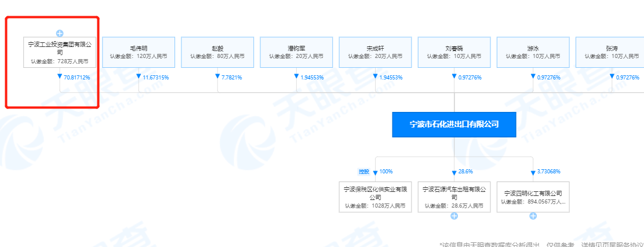Screen dimensions: 644x247
Task: Expand node below 宁波石源汽车出租有限公司
Action: click(x=454, y=216)
